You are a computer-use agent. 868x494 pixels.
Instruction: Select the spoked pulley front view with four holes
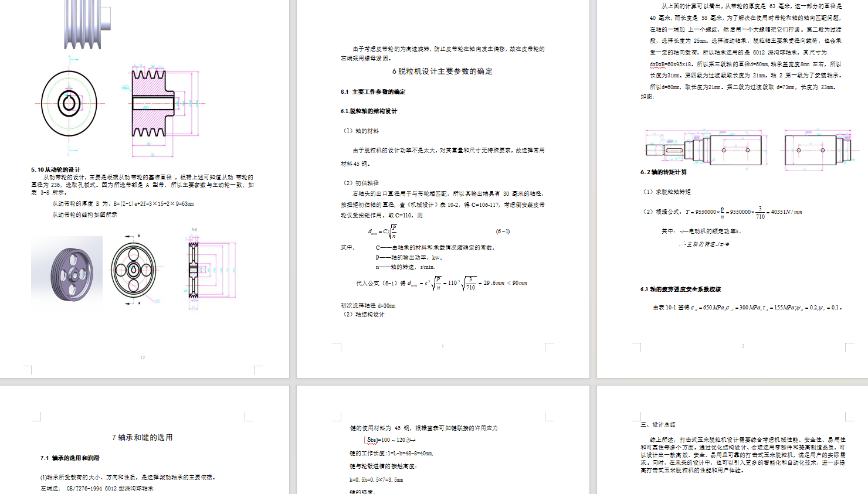[134, 270]
